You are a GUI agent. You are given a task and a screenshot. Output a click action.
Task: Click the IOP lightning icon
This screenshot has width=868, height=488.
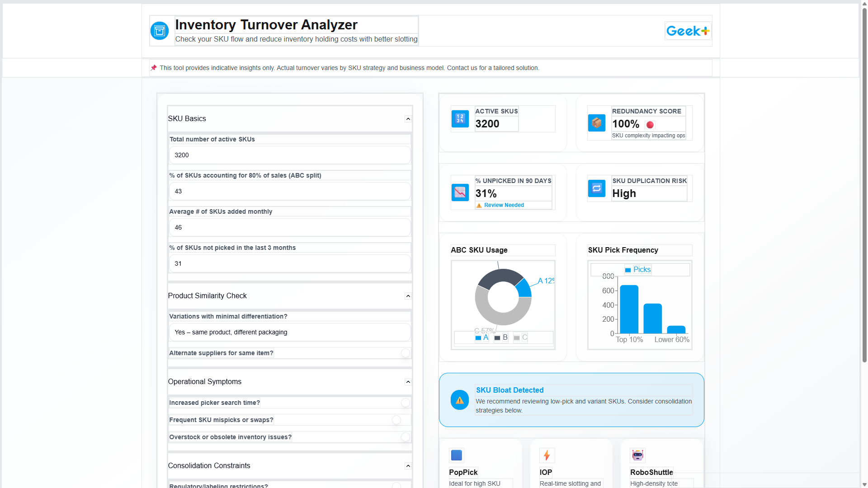point(547,455)
